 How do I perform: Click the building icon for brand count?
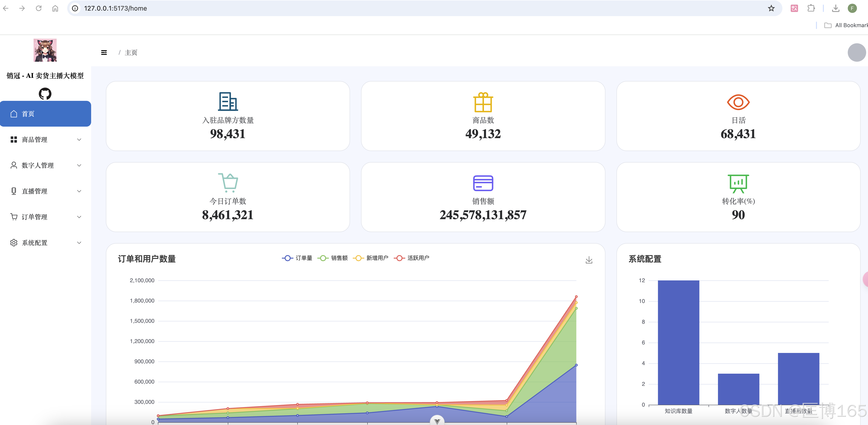[x=228, y=102]
